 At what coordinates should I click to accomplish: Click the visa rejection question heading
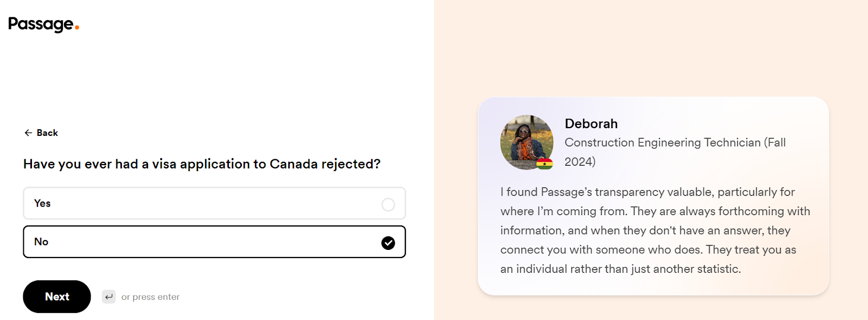pos(202,164)
